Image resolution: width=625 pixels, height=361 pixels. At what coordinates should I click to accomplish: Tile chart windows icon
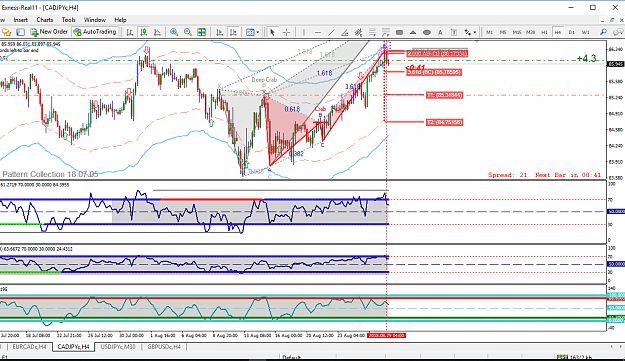[x=202, y=32]
